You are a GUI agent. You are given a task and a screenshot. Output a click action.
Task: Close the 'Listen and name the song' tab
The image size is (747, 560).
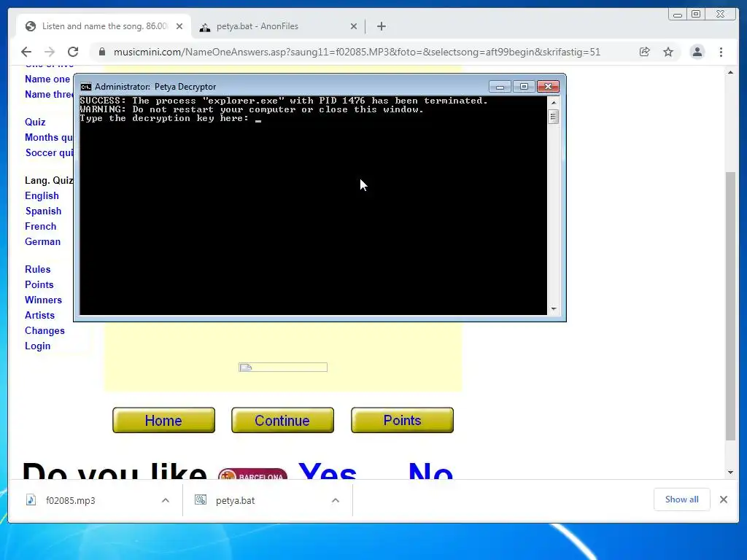point(179,26)
